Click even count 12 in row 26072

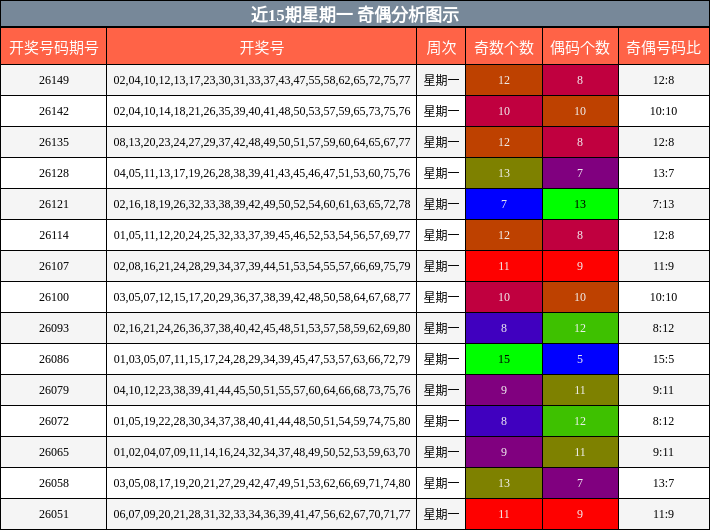point(580,421)
